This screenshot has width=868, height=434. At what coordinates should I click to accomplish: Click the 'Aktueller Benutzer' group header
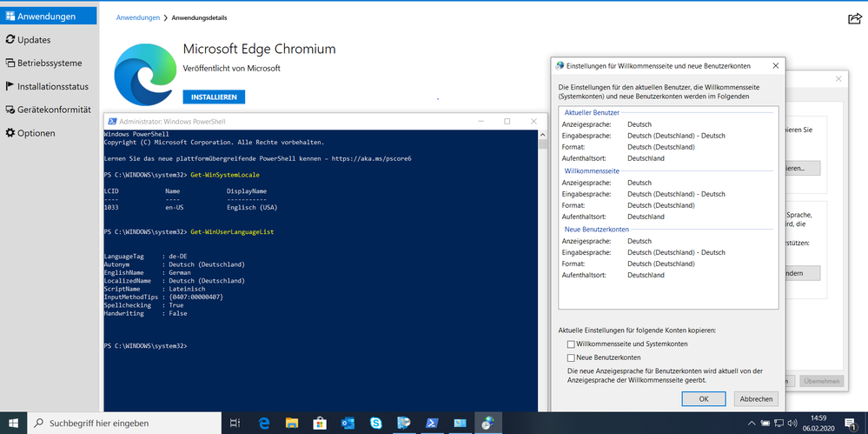pos(592,112)
